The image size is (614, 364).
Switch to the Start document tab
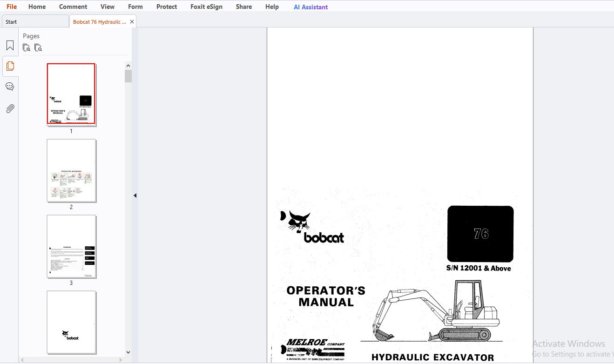35,21
